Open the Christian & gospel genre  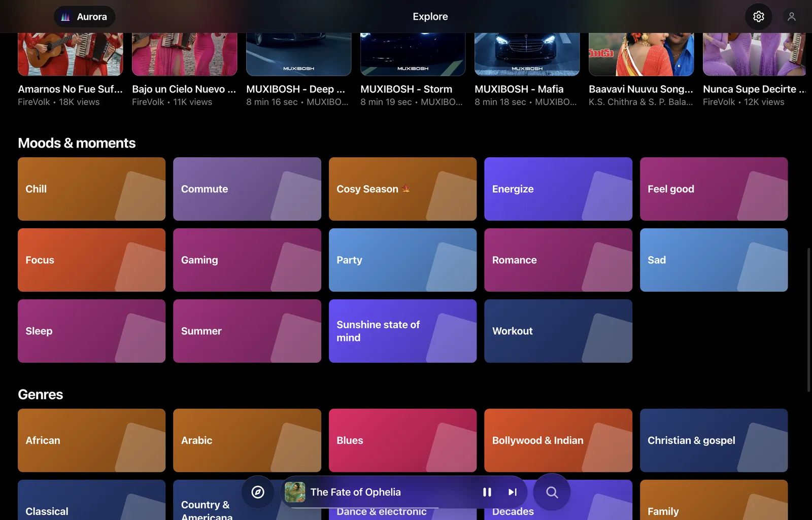pos(714,440)
